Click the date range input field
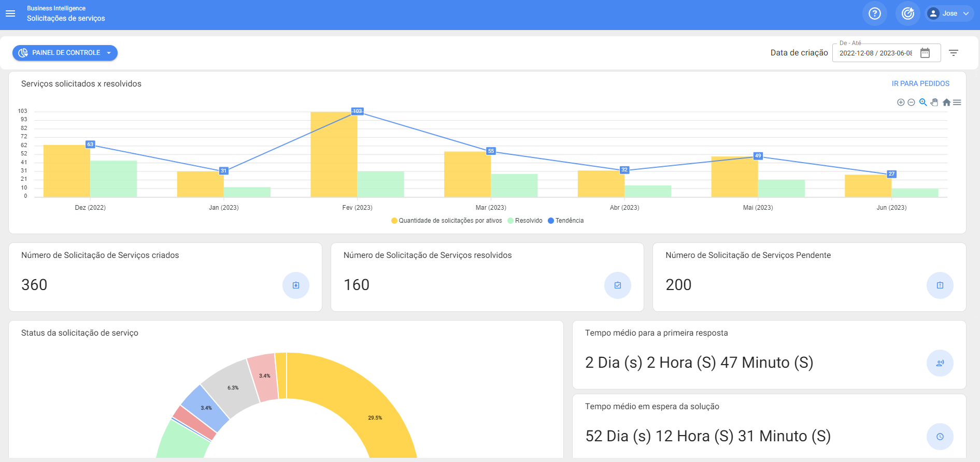 point(886,53)
